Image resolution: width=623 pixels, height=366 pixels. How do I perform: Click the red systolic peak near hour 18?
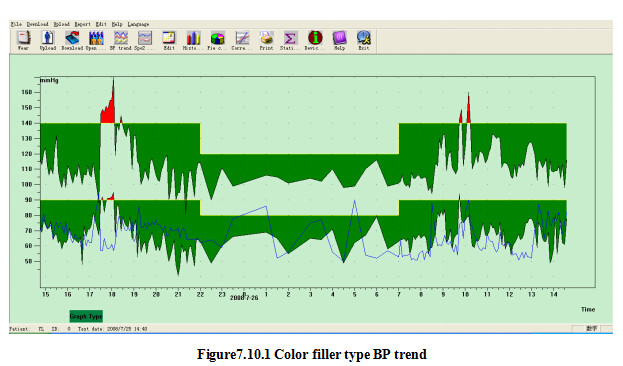[110, 110]
